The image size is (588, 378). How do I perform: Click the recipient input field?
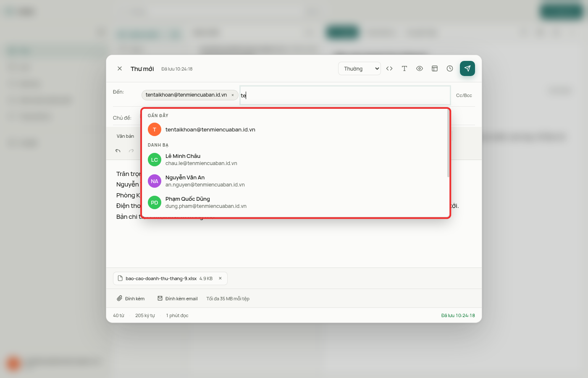[345, 95]
